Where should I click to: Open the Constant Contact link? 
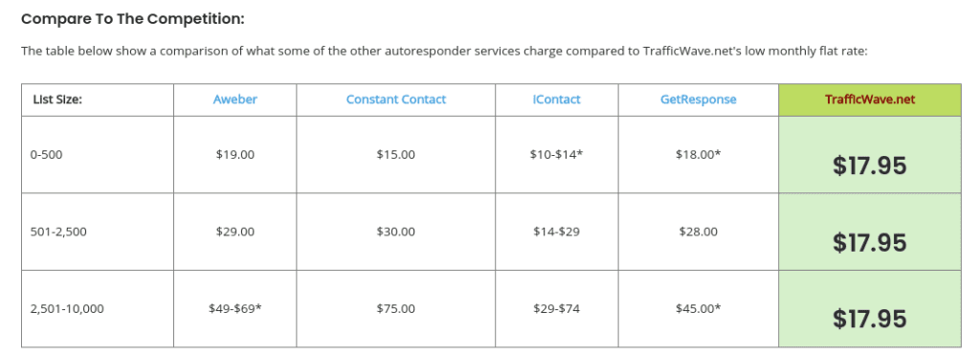(x=396, y=100)
